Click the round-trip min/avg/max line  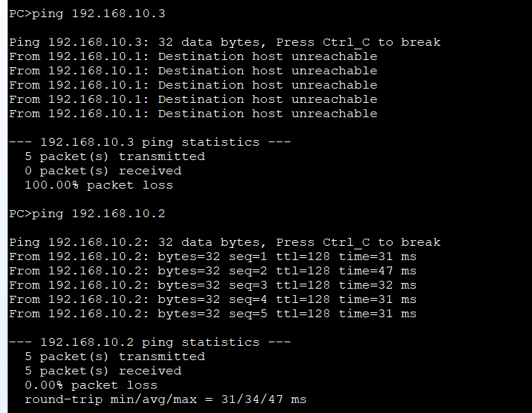point(165,399)
